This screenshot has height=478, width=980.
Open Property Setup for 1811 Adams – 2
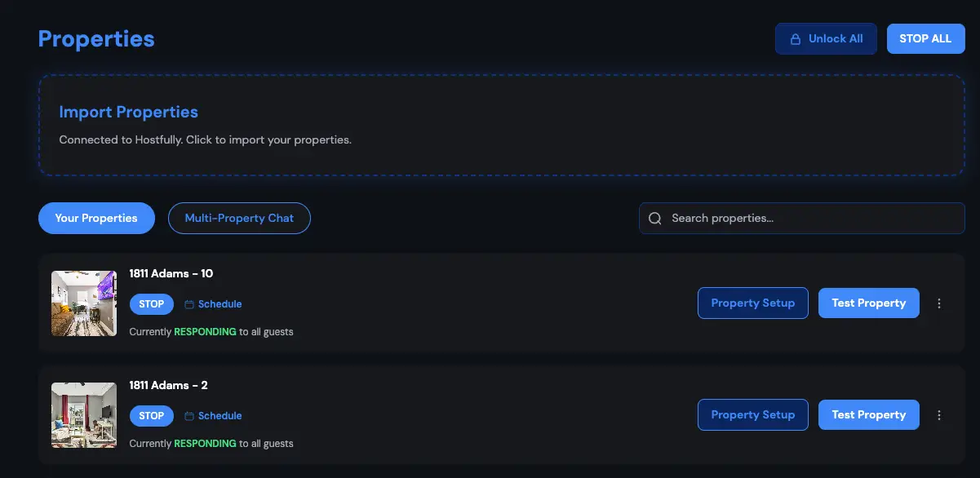(752, 414)
